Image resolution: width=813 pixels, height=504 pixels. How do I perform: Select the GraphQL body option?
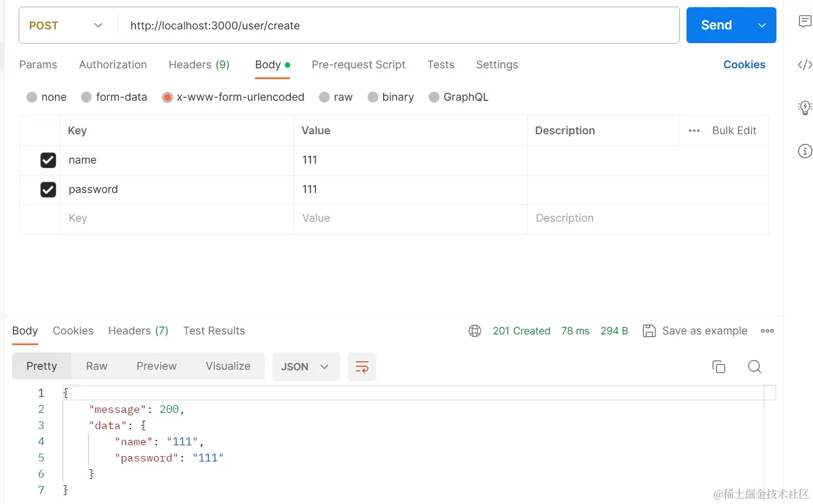(434, 97)
